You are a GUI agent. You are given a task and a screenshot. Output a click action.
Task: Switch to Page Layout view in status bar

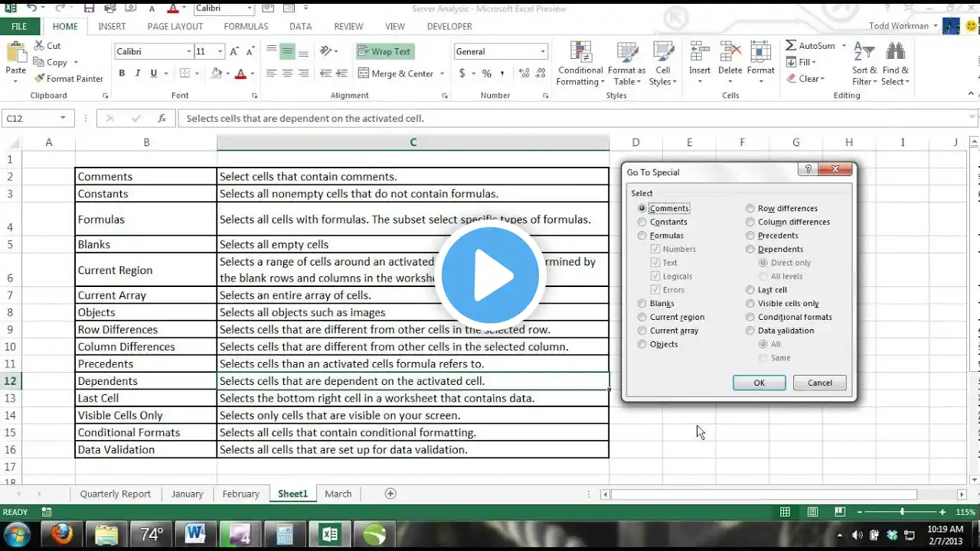pyautogui.click(x=812, y=512)
